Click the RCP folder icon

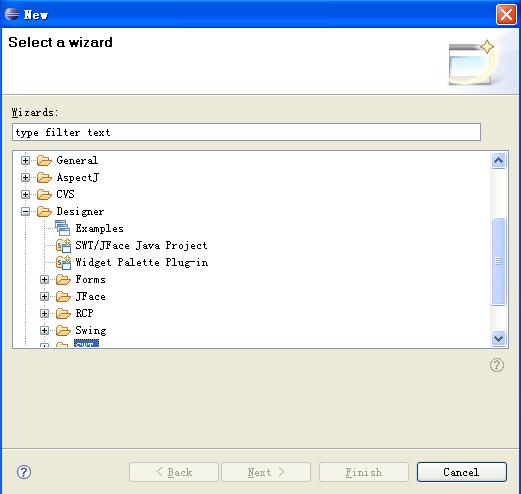tap(63, 313)
